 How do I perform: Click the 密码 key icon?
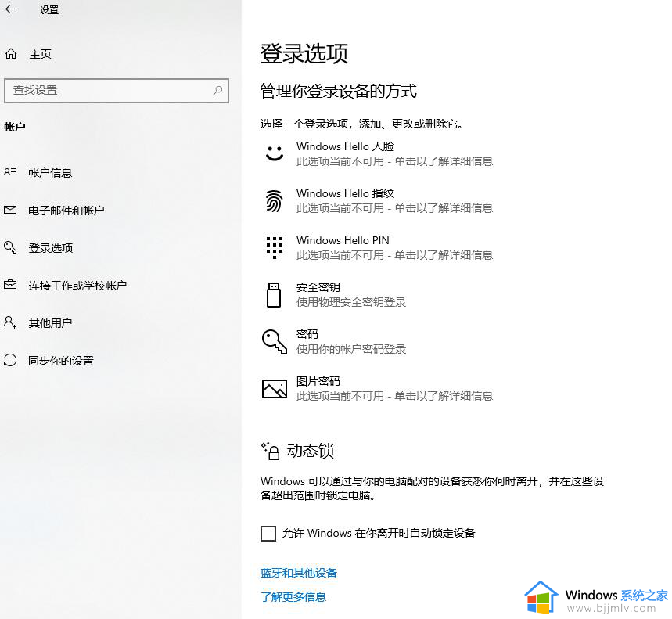point(275,341)
